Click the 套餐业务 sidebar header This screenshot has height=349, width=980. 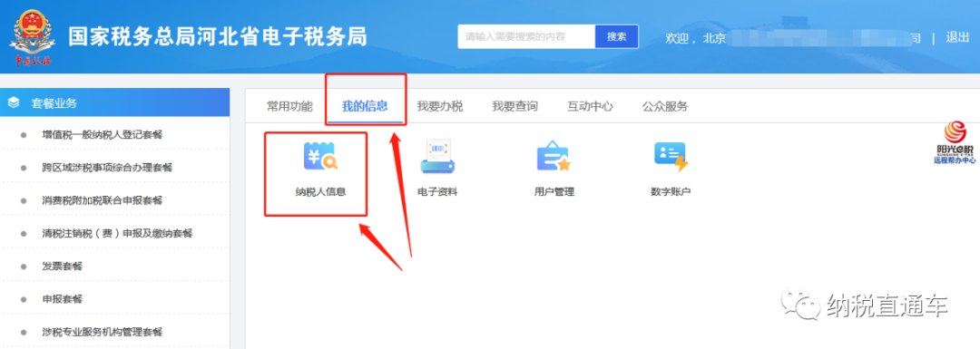(115, 103)
